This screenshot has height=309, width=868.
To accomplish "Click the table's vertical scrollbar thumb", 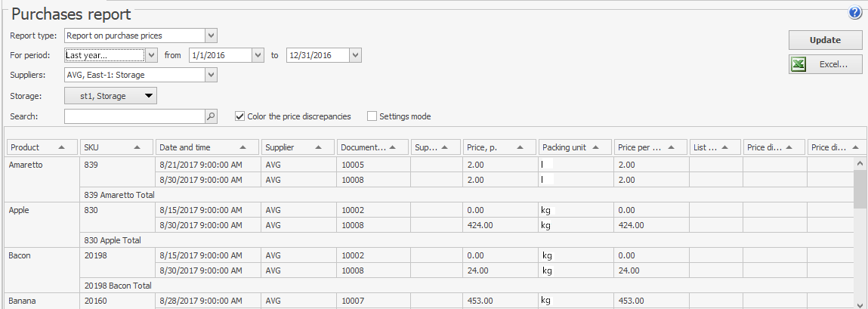I will (860, 187).
